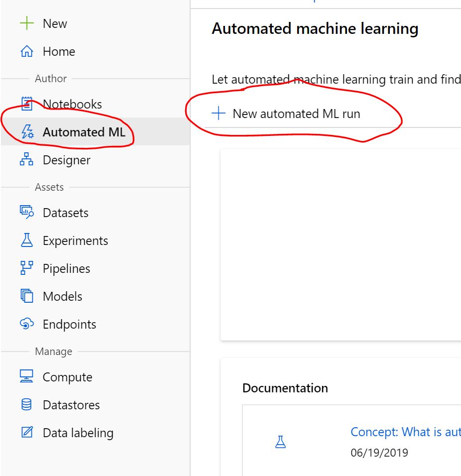Click the Notebooks icon in sidebar
Screen dimensions: 461x476
tap(27, 104)
